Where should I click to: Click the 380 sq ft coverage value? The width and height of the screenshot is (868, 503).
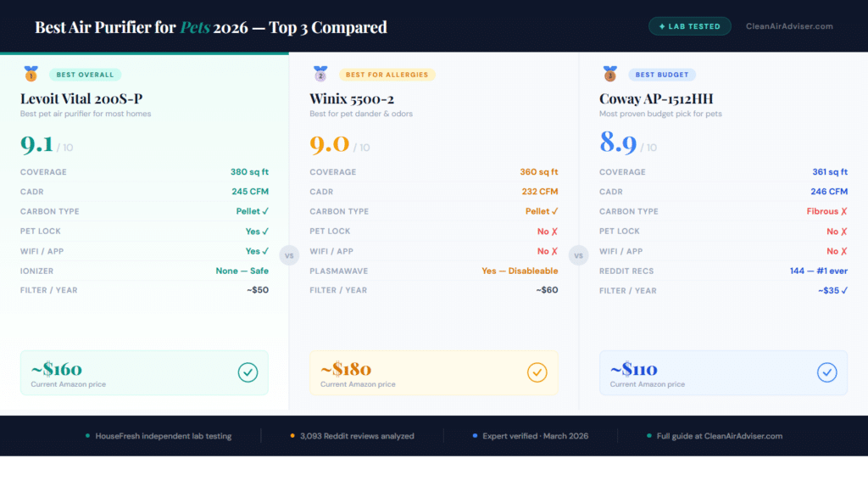[249, 171]
